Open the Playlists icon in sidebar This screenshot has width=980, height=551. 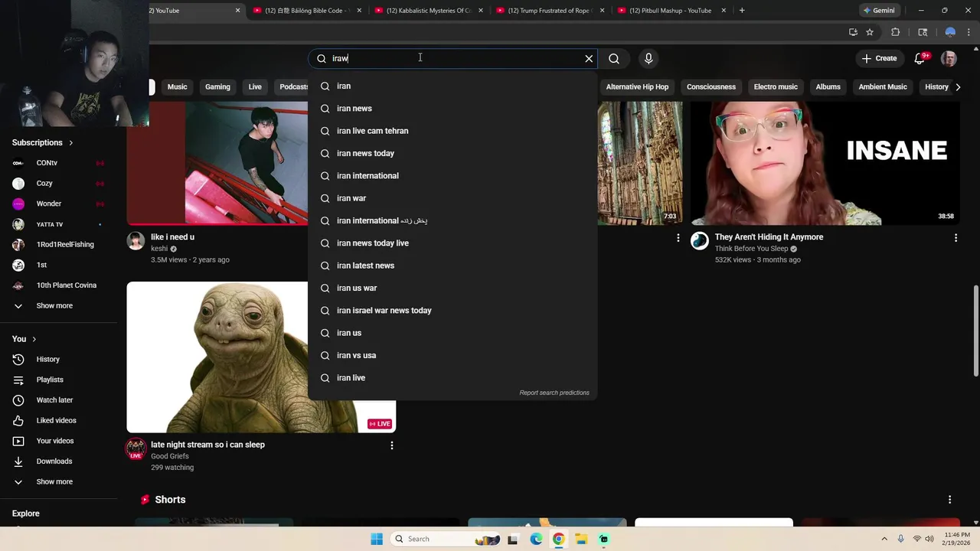click(18, 380)
